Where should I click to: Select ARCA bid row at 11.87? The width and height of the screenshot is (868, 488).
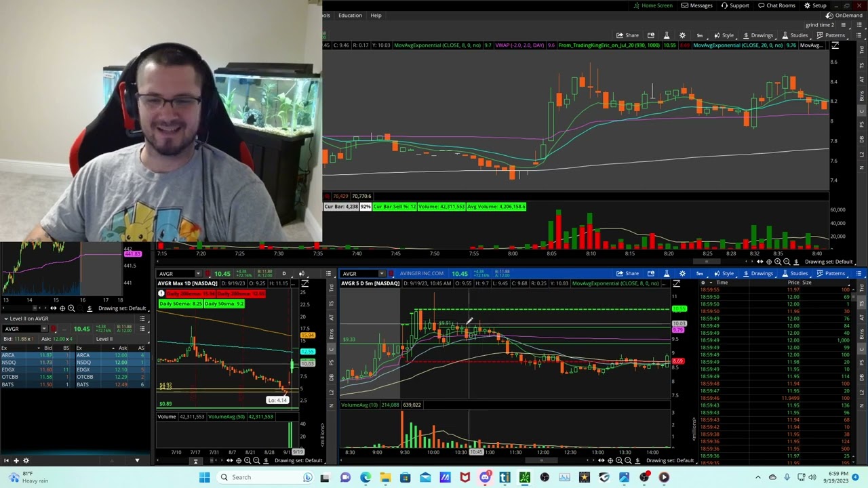click(37, 355)
